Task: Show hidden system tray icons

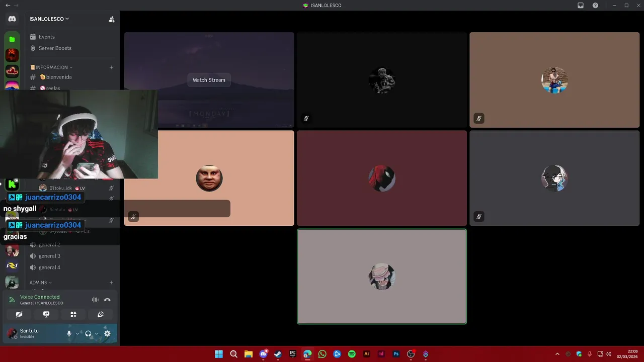Action: click(557, 354)
